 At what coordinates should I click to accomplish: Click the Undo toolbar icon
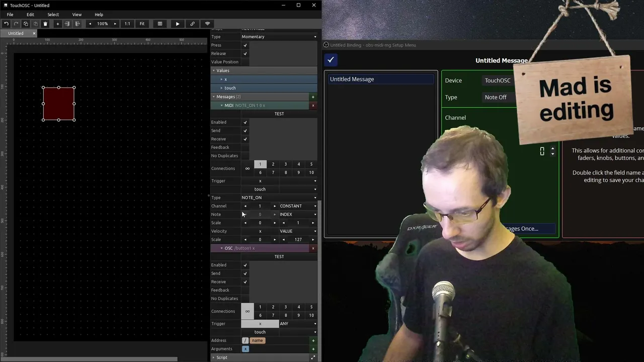6,24
